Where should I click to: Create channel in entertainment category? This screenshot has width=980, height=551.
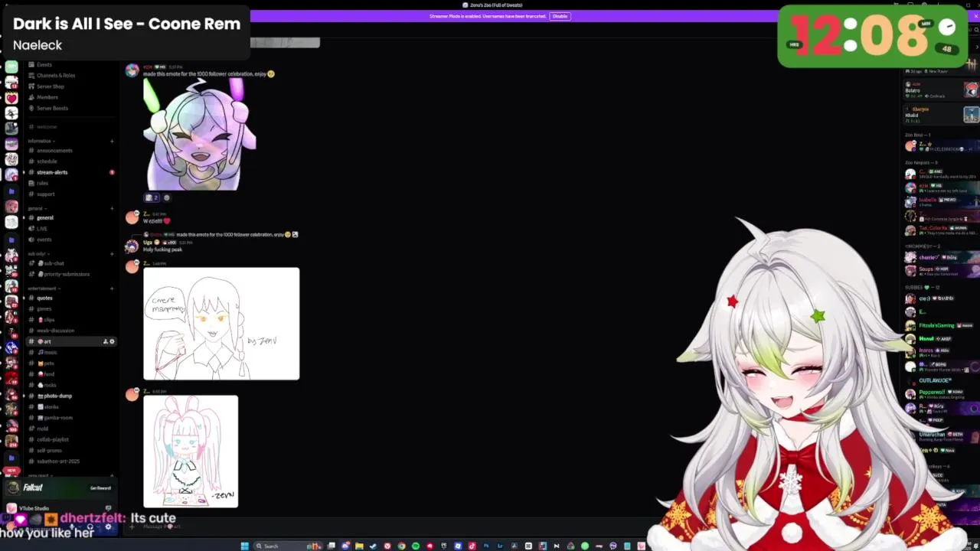(x=112, y=289)
